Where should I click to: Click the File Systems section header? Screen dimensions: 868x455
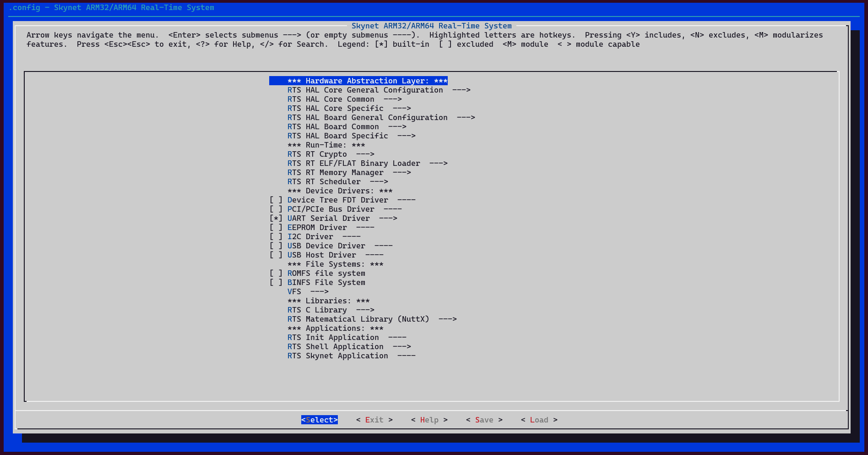pyautogui.click(x=336, y=264)
